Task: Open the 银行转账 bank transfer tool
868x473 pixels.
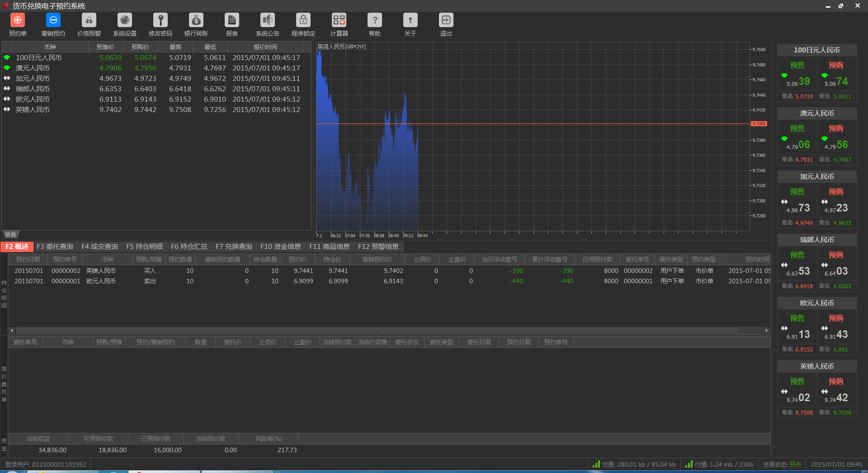Action: (x=196, y=21)
